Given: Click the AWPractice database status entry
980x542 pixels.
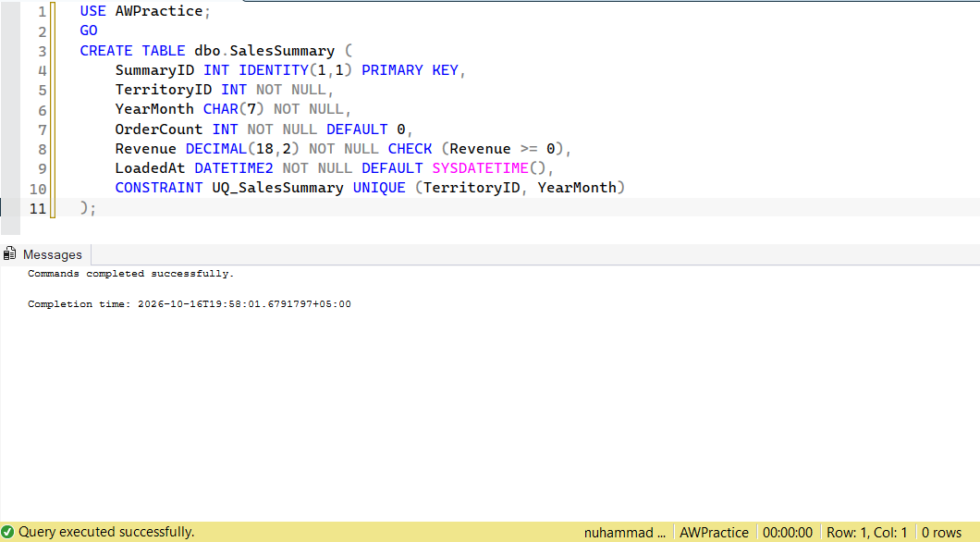Looking at the screenshot, I should 714,533.
